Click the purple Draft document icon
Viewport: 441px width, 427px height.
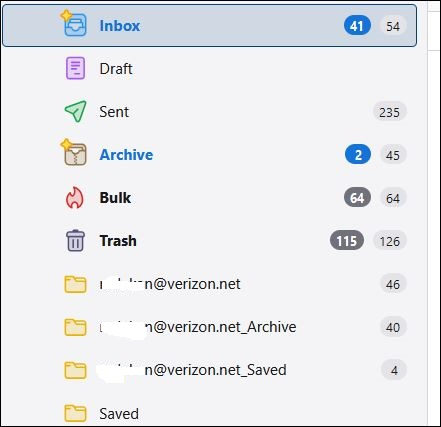75,68
